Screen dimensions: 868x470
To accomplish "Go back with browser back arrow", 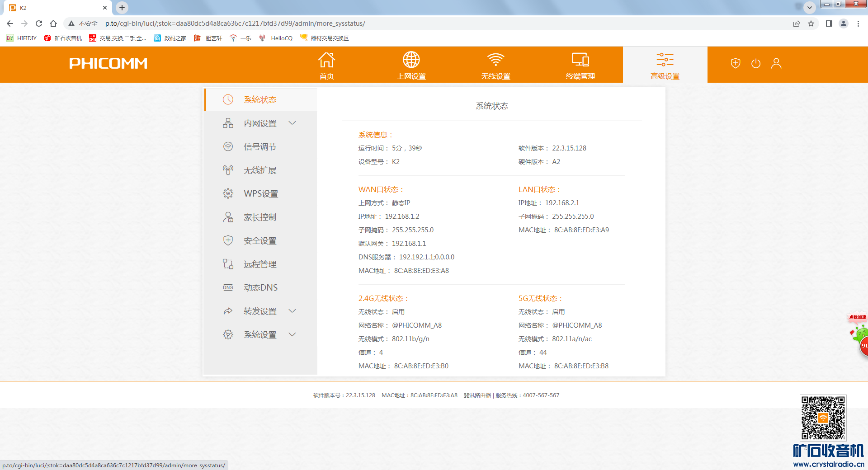I will (x=10, y=23).
